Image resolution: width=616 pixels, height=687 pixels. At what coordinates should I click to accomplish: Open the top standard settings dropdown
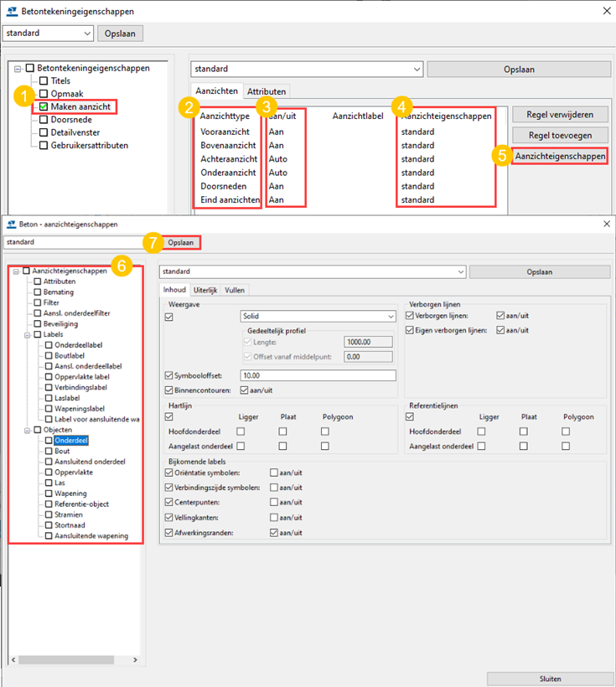pyautogui.click(x=47, y=33)
